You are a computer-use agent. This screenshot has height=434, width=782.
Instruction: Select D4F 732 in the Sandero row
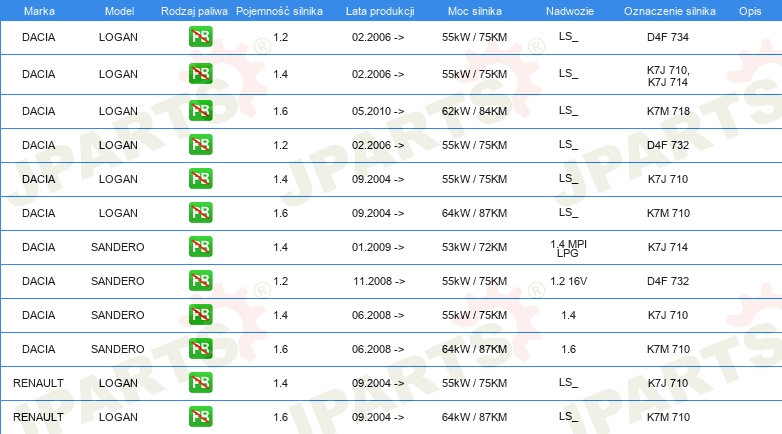tap(668, 281)
